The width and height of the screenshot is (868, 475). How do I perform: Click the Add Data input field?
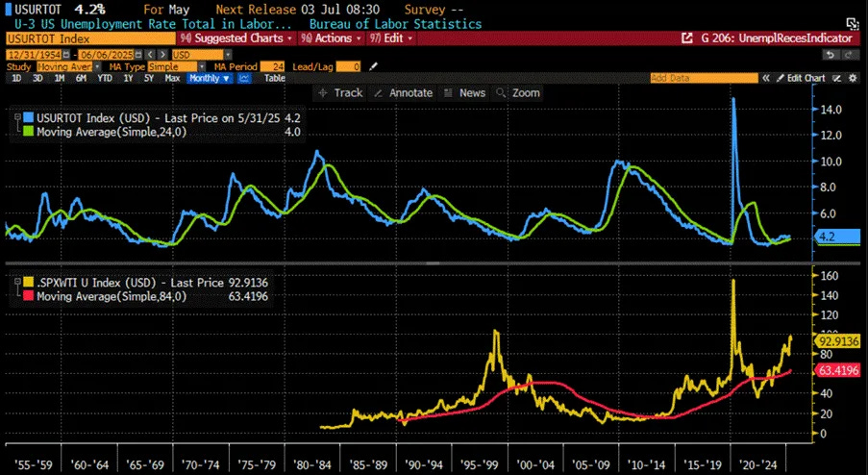click(705, 78)
